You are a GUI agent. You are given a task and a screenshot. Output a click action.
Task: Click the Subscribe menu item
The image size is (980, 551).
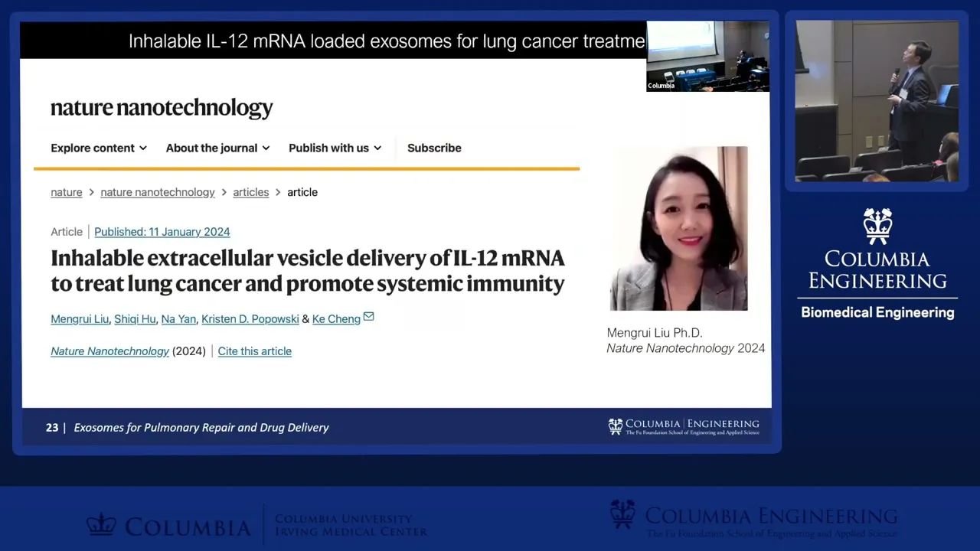[434, 148]
